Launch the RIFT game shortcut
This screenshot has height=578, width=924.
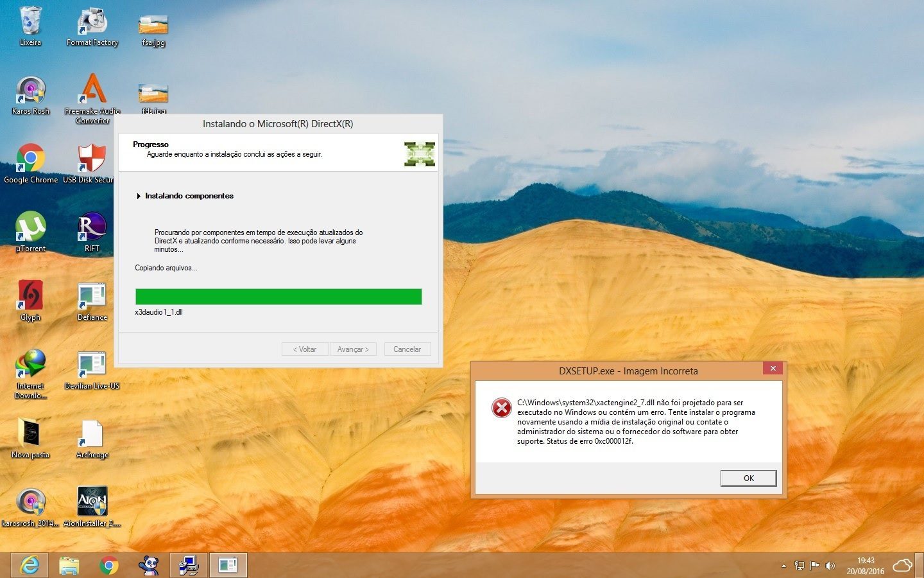click(92, 231)
